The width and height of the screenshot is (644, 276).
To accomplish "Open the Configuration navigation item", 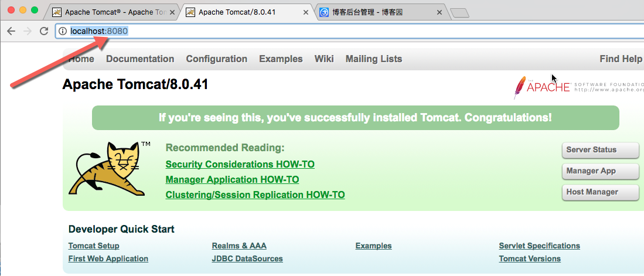I will (x=216, y=59).
